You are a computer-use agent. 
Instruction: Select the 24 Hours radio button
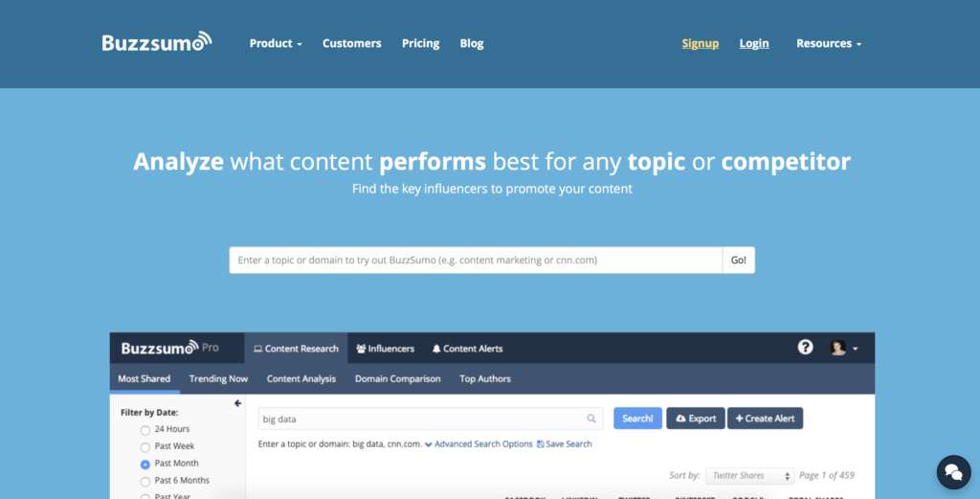click(x=145, y=430)
